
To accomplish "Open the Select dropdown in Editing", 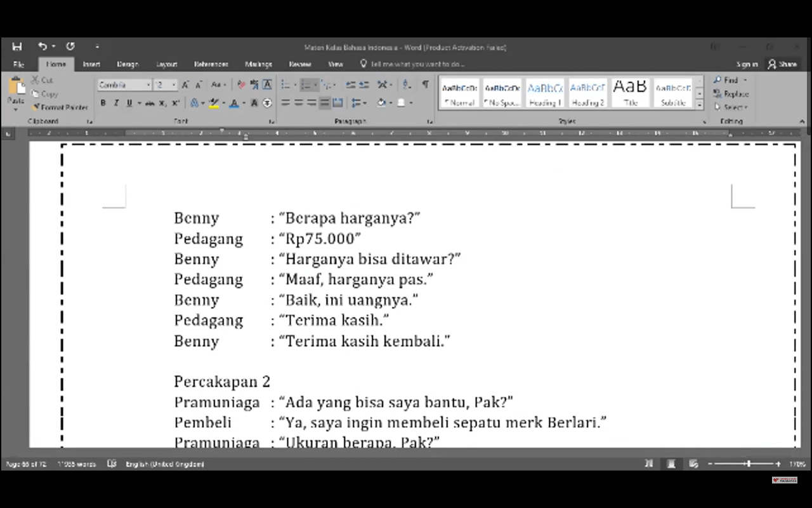I will pos(731,107).
